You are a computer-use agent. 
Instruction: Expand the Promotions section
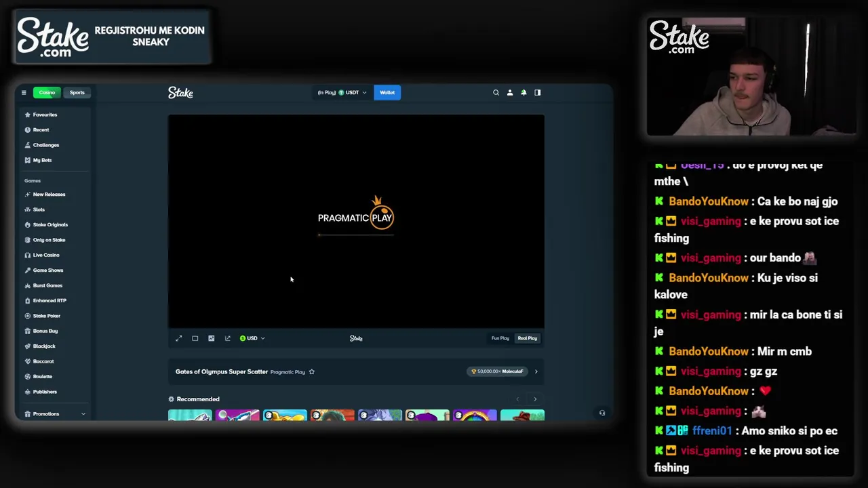point(54,413)
